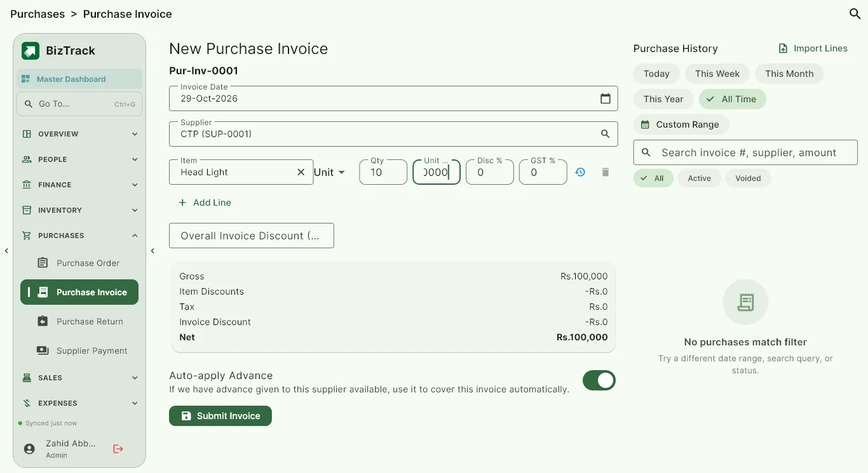This screenshot has width=868, height=473.
Task: Clear the Head Light item selection
Action: click(x=301, y=172)
